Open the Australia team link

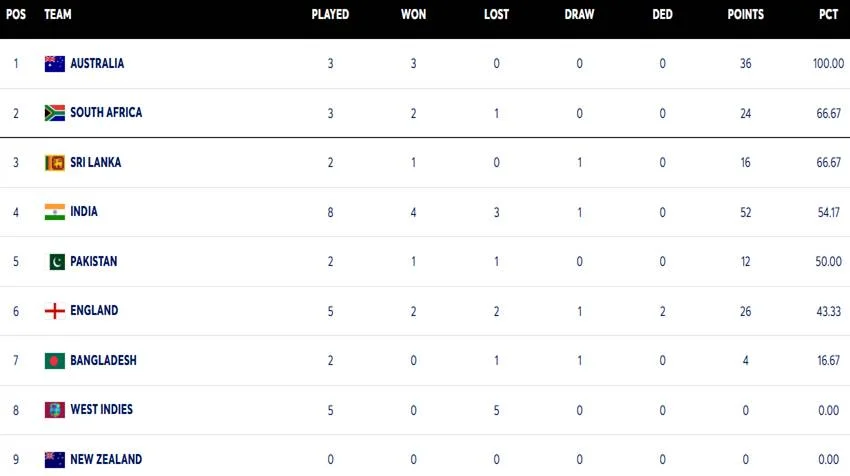coord(97,64)
